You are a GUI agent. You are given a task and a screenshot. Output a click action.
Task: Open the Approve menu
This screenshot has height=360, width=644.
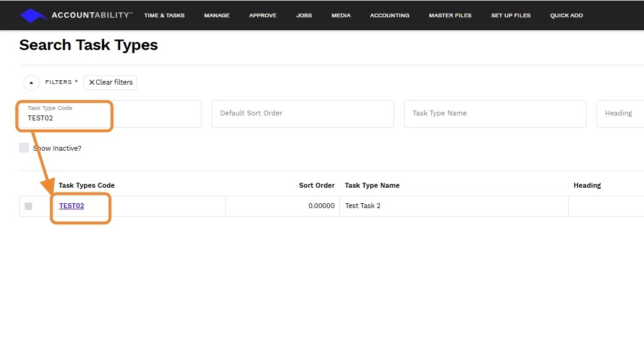(263, 15)
